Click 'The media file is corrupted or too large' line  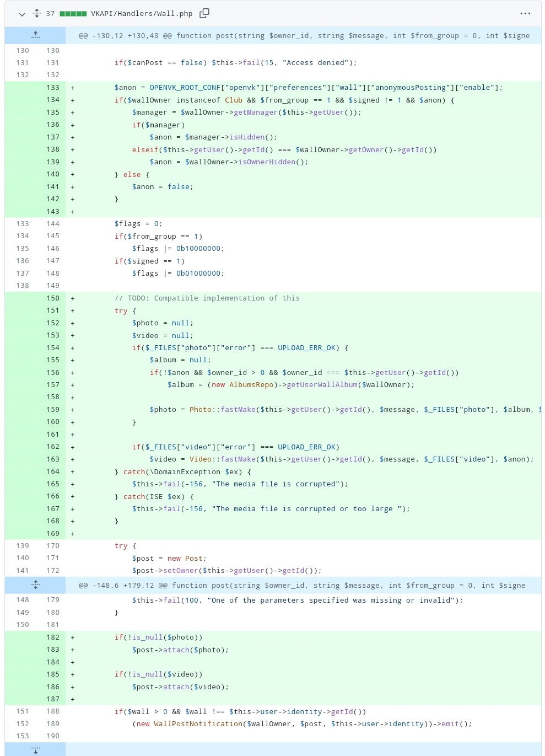(271, 509)
